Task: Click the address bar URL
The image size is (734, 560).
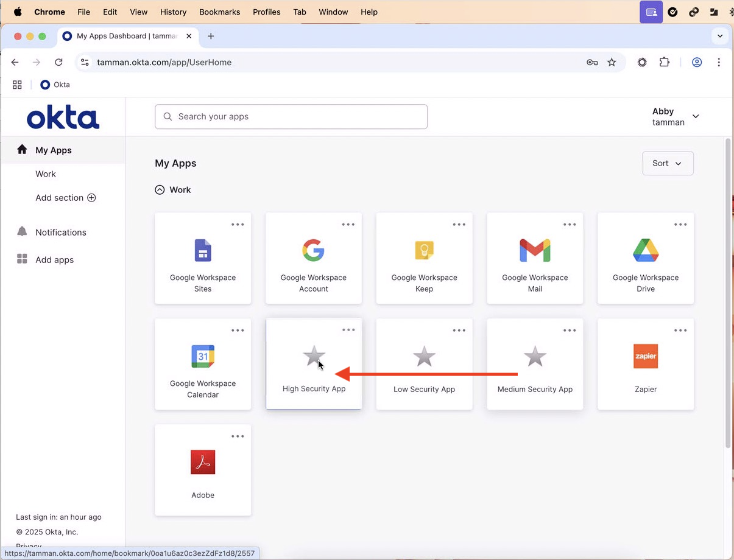Action: pos(164,62)
